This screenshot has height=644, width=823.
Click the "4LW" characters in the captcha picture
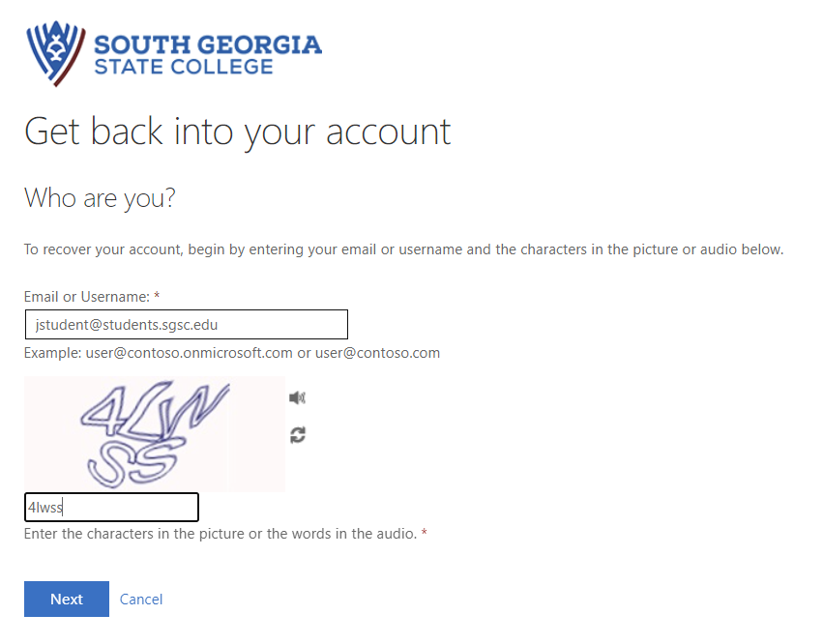pos(155,411)
